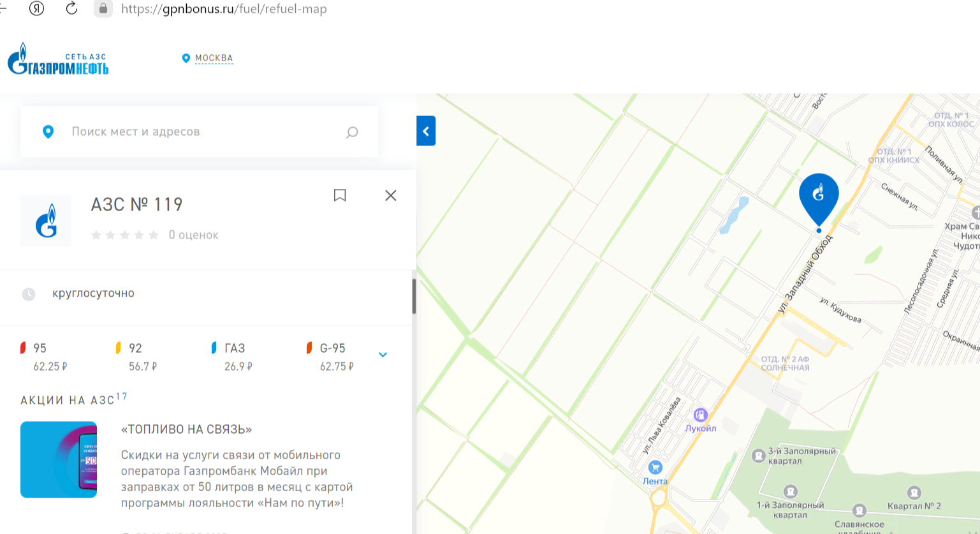Screen dimensions: 980x534
Task: Click the ОТД. № 1 ОПХ КНИИСХ map label
Action: pos(894,156)
